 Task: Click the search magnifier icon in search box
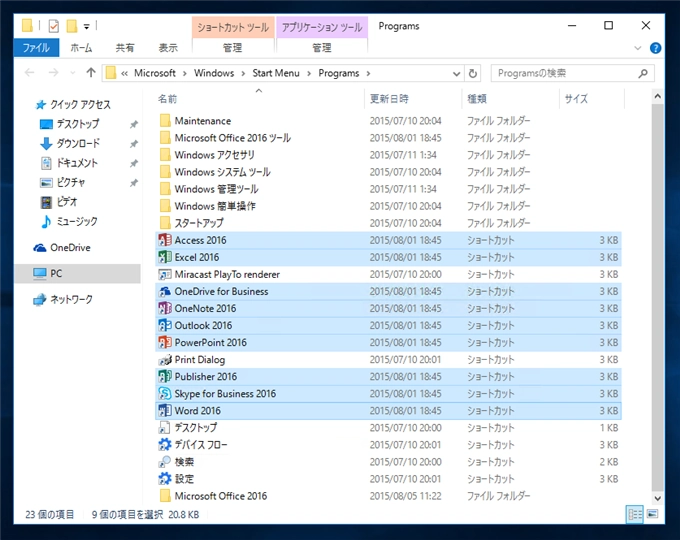click(x=643, y=73)
